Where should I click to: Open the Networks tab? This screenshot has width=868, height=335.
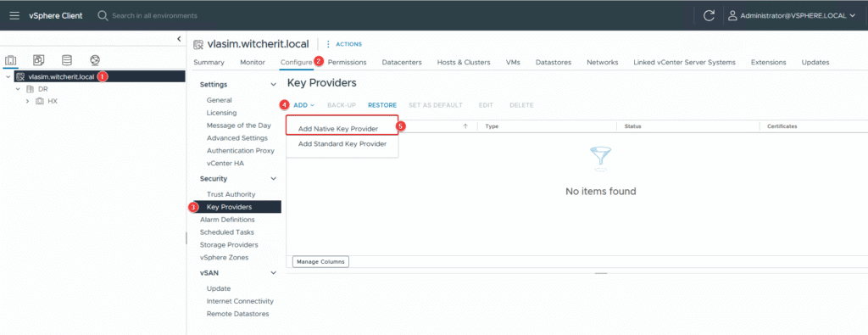(x=603, y=62)
